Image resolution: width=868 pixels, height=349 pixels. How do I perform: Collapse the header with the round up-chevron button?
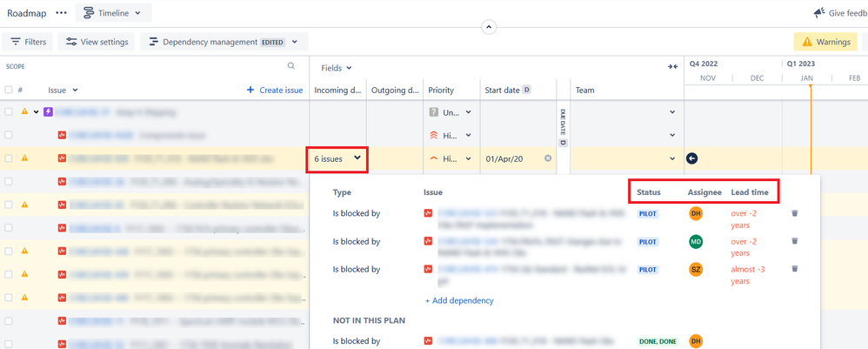489,27
